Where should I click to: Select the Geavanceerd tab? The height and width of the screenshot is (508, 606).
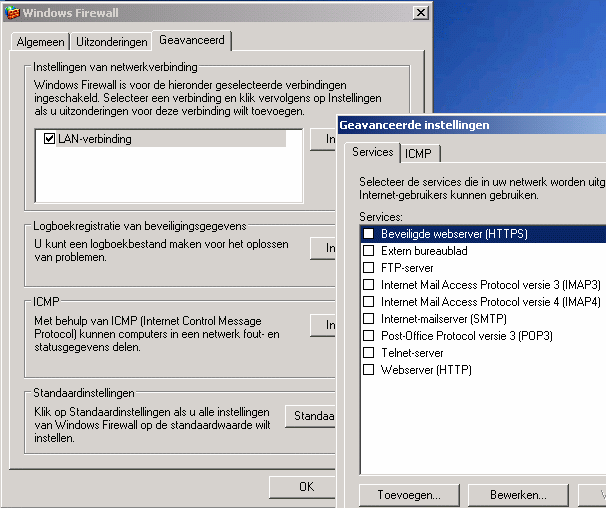click(192, 40)
